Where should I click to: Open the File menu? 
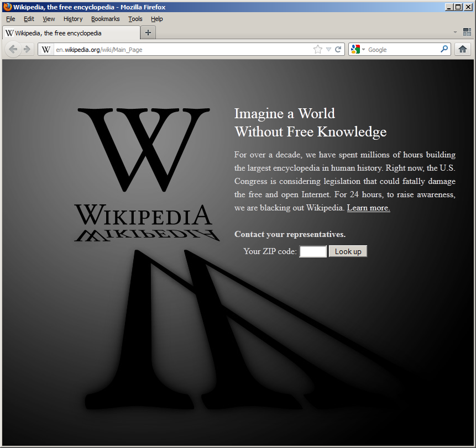pos(11,19)
